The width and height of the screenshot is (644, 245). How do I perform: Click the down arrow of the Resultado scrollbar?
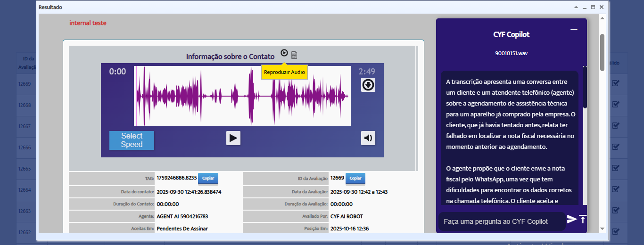602,229
